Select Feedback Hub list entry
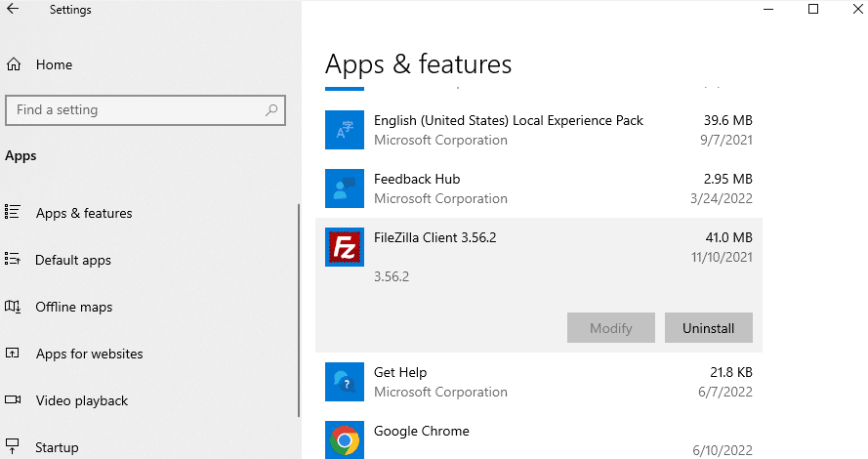Screen dimensions: 868x459 (x=538, y=188)
